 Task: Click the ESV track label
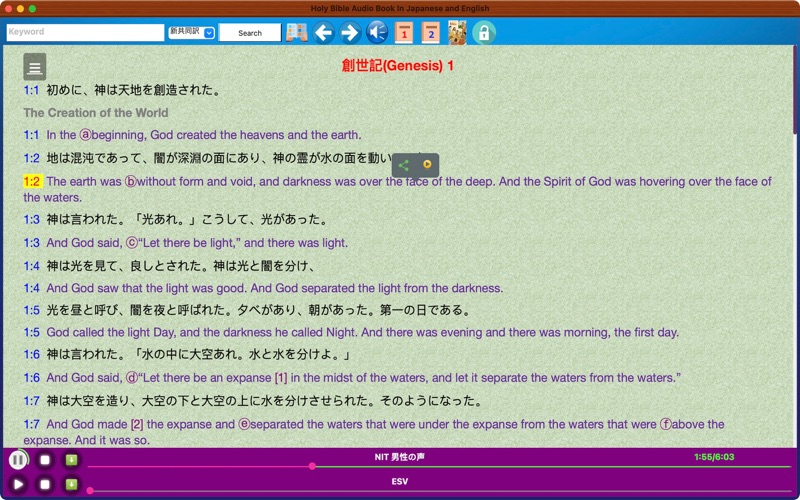click(x=399, y=482)
